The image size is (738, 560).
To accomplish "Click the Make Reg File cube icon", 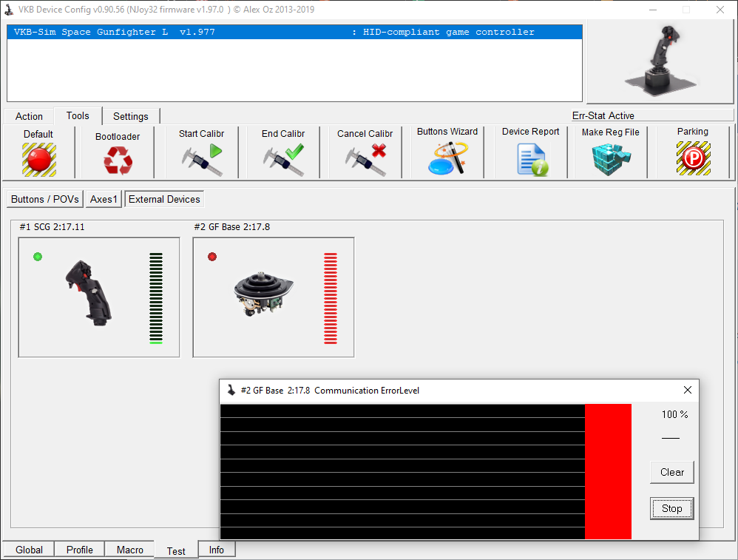I will click(611, 159).
